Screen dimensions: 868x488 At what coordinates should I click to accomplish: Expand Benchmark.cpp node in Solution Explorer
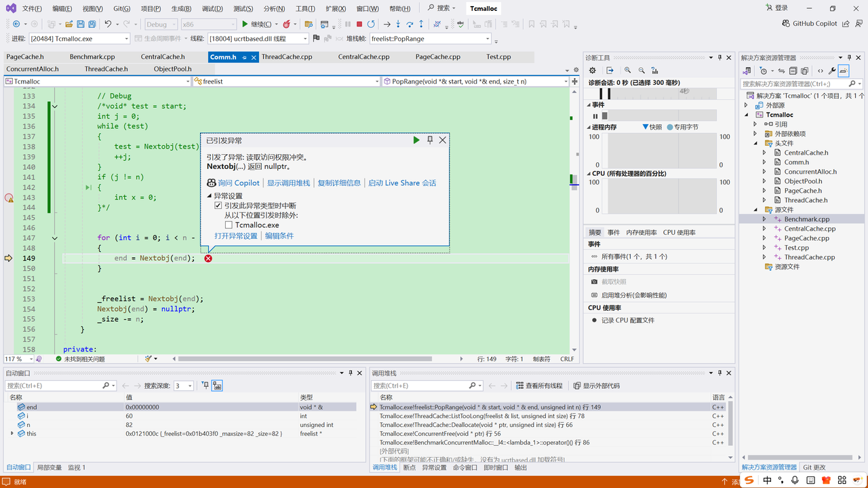(765, 219)
